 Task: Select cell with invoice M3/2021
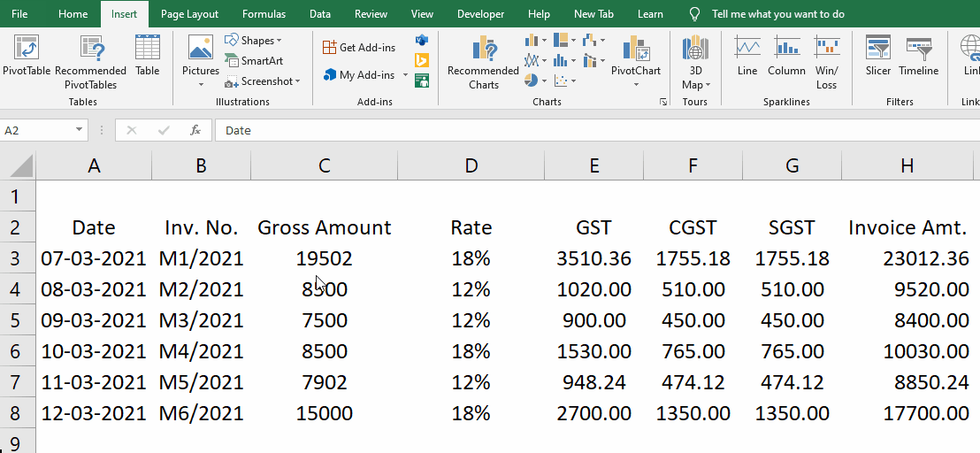point(202,320)
